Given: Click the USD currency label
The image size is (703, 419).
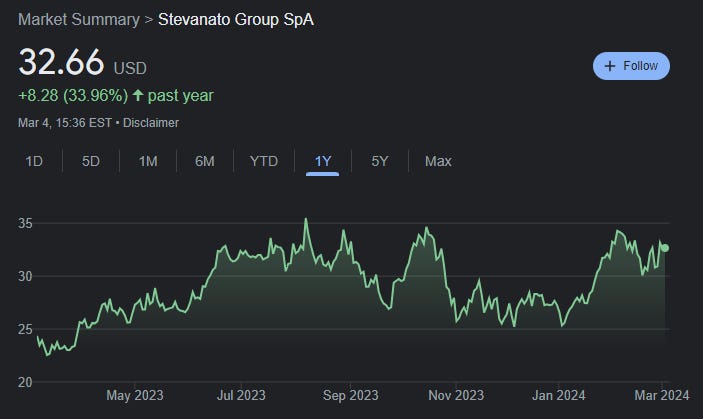Looking at the screenshot, I should (x=130, y=69).
